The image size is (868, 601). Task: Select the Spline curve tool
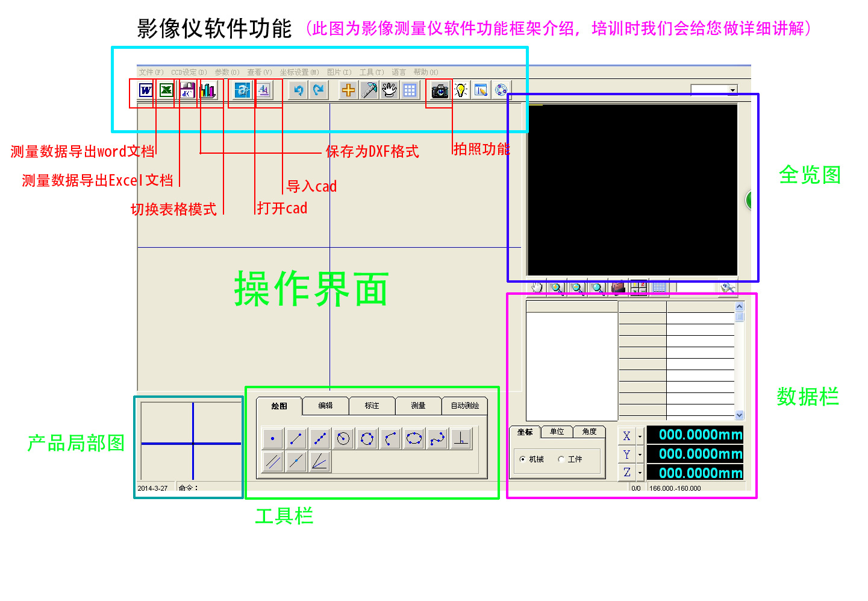[437, 439]
